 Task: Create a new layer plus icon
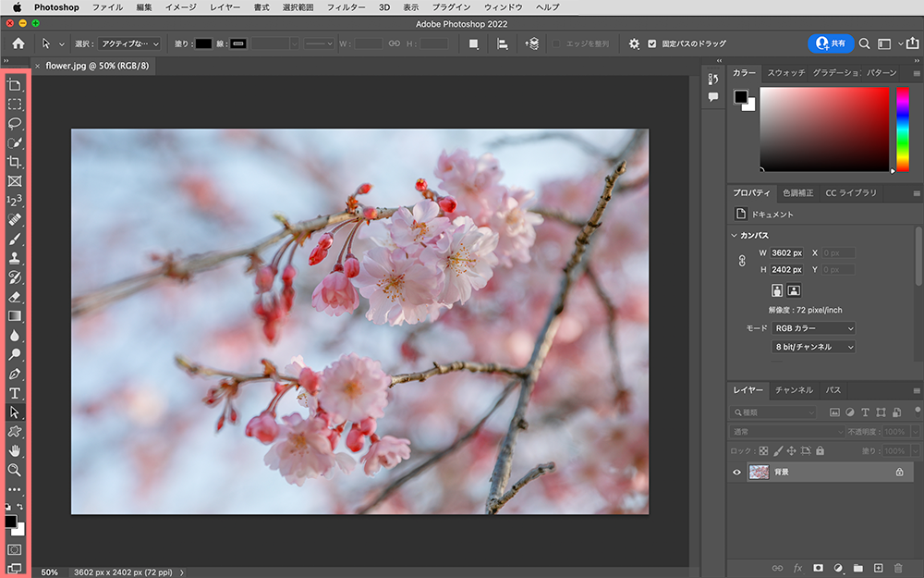(878, 568)
